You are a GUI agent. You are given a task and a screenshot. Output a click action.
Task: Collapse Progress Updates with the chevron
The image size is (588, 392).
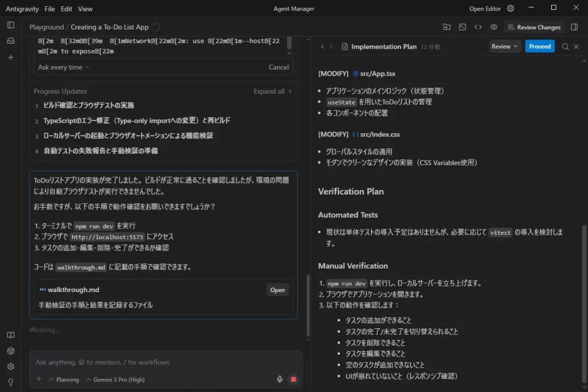tap(290, 91)
